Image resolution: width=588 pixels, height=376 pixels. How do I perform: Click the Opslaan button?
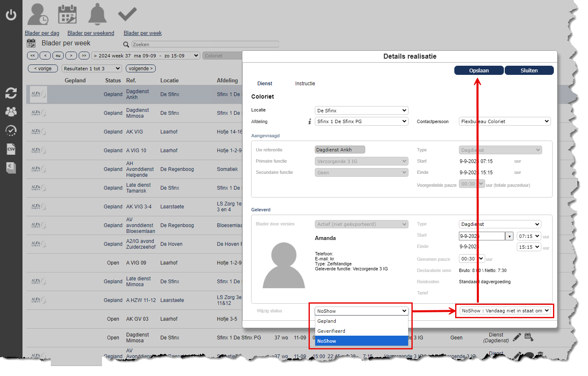point(479,70)
